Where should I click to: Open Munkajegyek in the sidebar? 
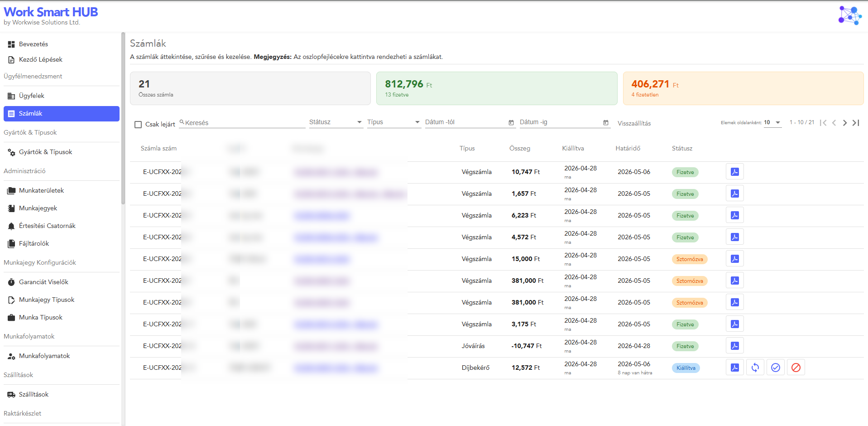[62, 208]
